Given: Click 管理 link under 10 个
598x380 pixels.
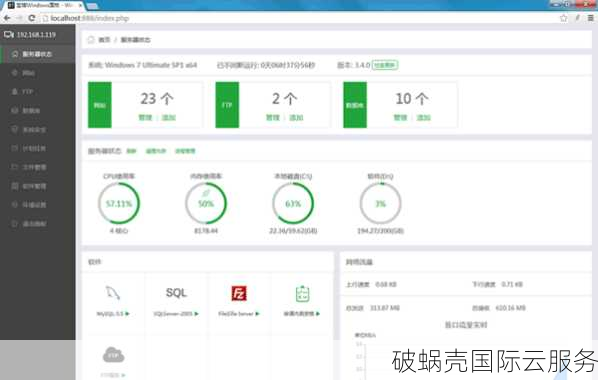Looking at the screenshot, I should point(400,118).
